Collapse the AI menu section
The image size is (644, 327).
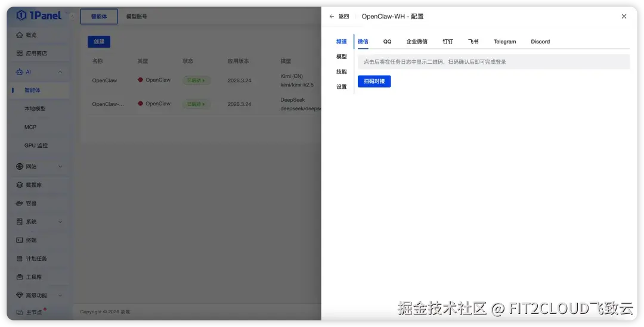(60, 72)
